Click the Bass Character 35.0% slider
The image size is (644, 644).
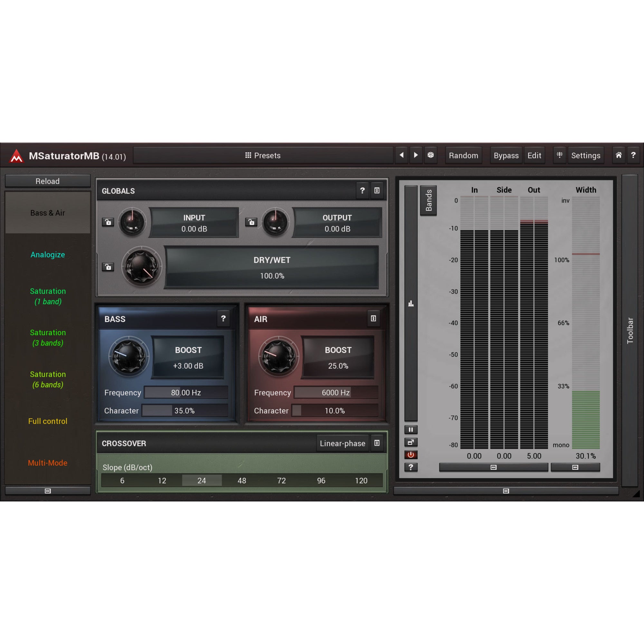(185, 410)
